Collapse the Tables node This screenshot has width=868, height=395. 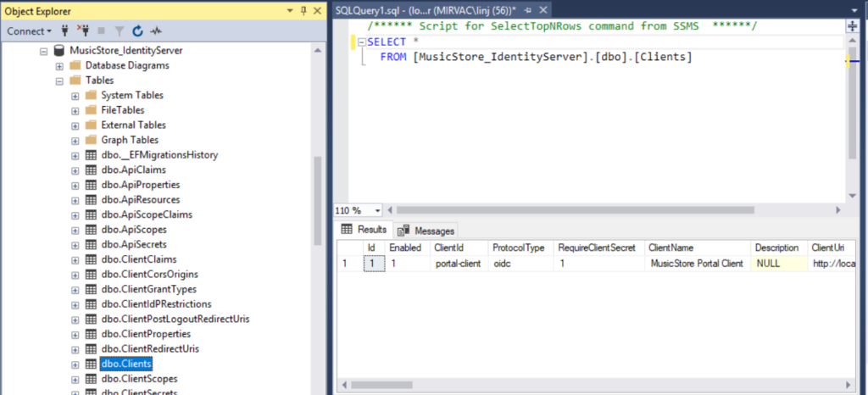[x=59, y=81]
